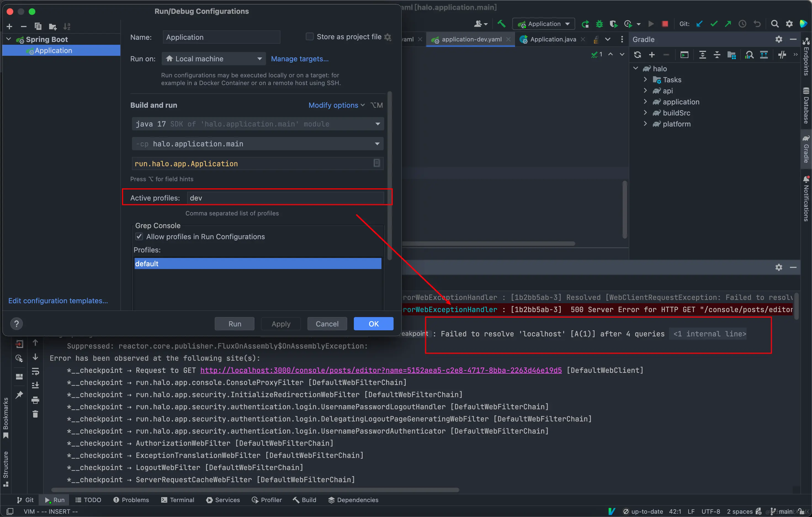Remove selected configuration with minus icon

click(24, 26)
